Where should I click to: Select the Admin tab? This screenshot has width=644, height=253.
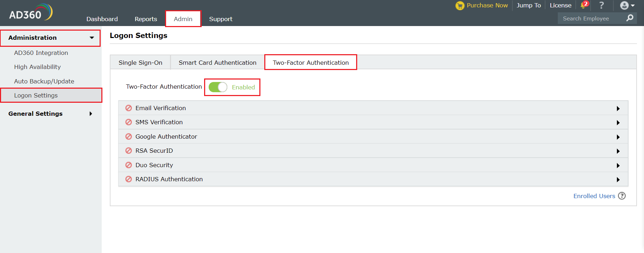coord(183,19)
